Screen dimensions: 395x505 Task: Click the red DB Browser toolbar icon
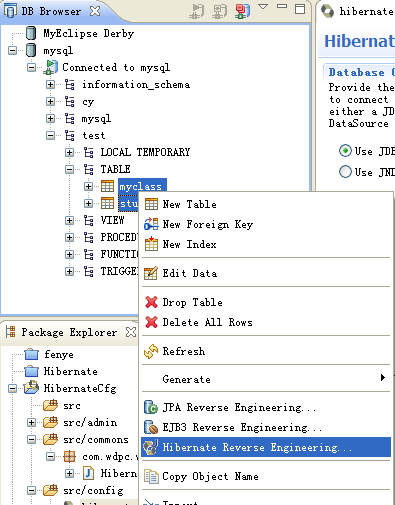point(242,11)
